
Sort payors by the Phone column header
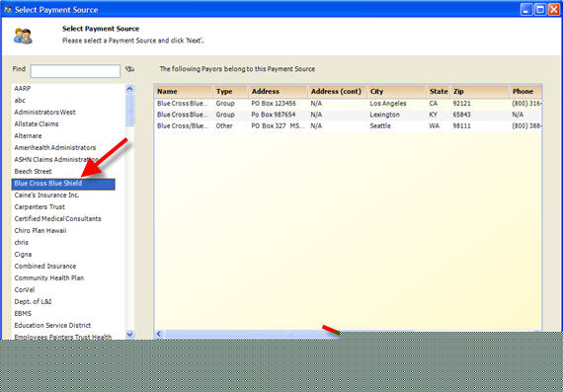(525, 92)
